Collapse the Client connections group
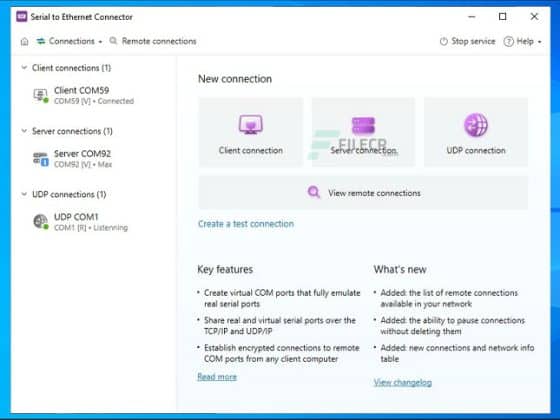This screenshot has height=420, width=560. pyautogui.click(x=24, y=67)
